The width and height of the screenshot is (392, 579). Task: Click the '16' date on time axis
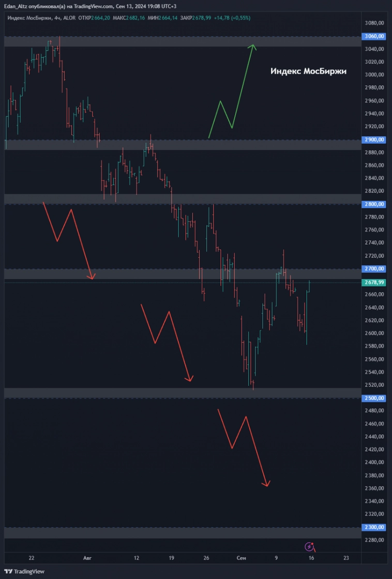tap(311, 558)
